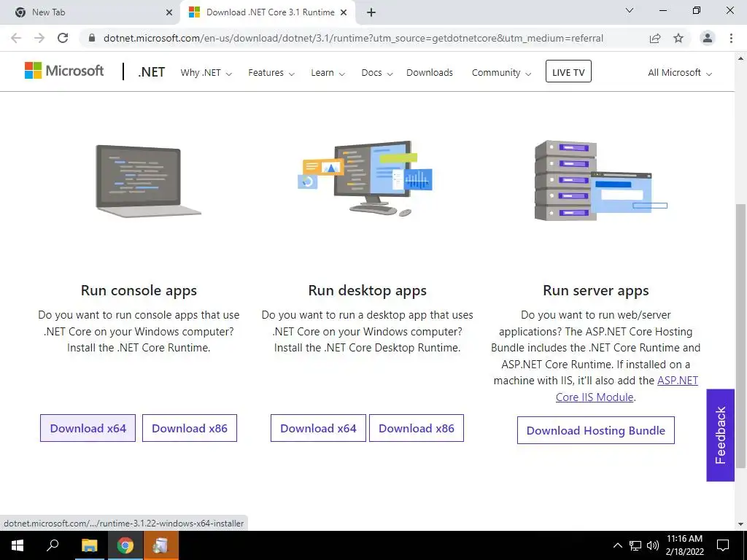Expand the Features dropdown menu
The height and width of the screenshot is (560, 747).
[x=271, y=73]
